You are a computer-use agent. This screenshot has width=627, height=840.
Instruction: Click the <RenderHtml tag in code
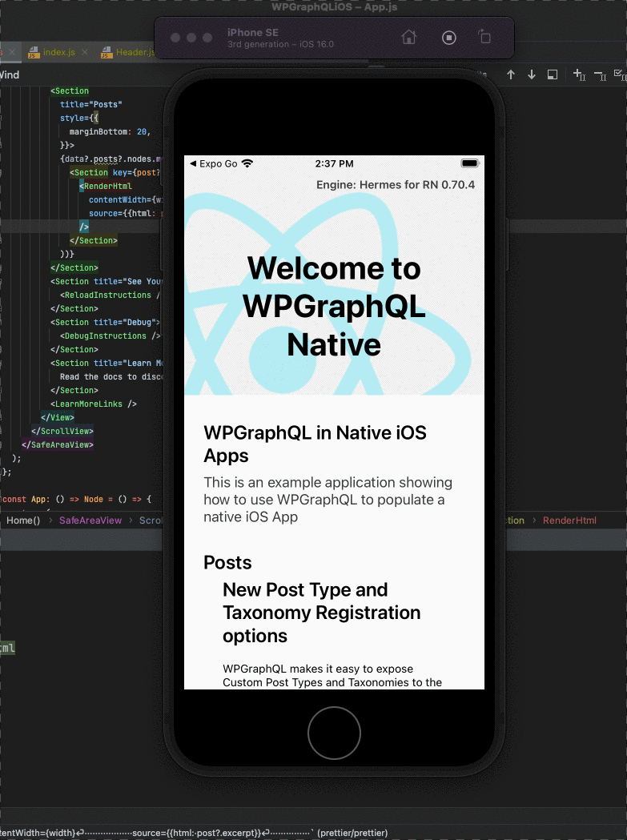106,186
